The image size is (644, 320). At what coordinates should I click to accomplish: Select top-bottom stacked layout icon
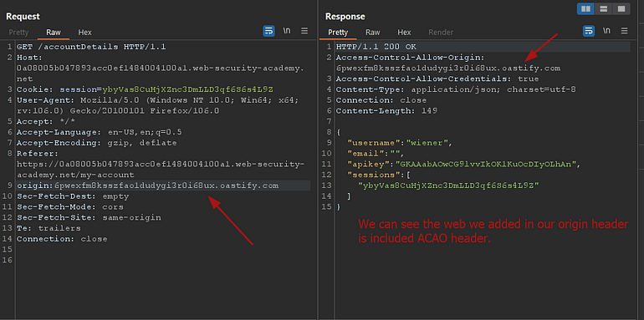pos(604,8)
